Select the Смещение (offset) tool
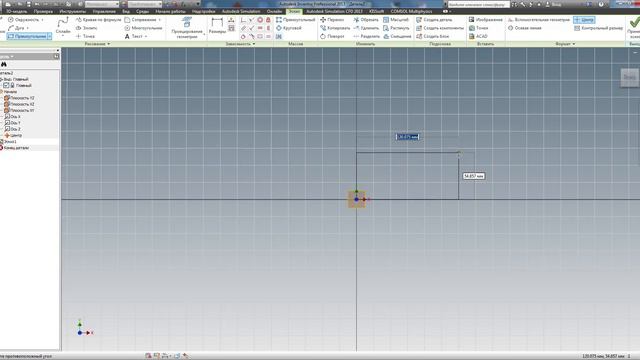The width and height of the screenshot is (640, 360). click(x=397, y=36)
